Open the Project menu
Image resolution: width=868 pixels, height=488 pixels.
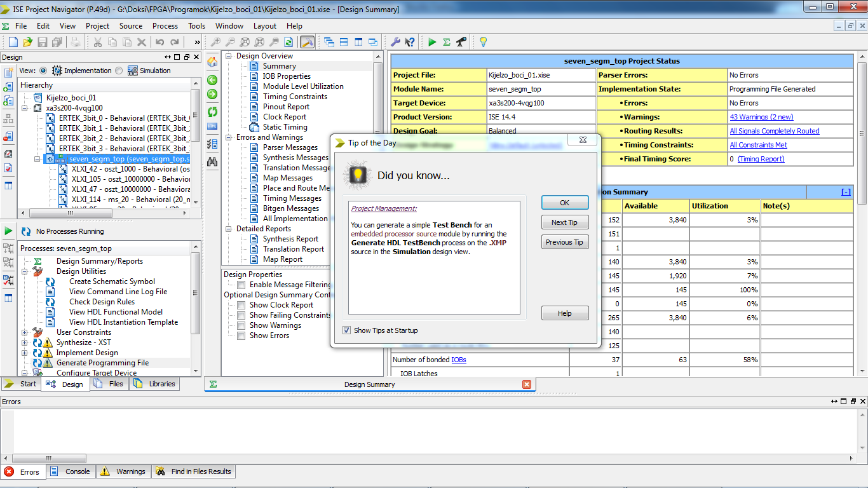click(97, 26)
